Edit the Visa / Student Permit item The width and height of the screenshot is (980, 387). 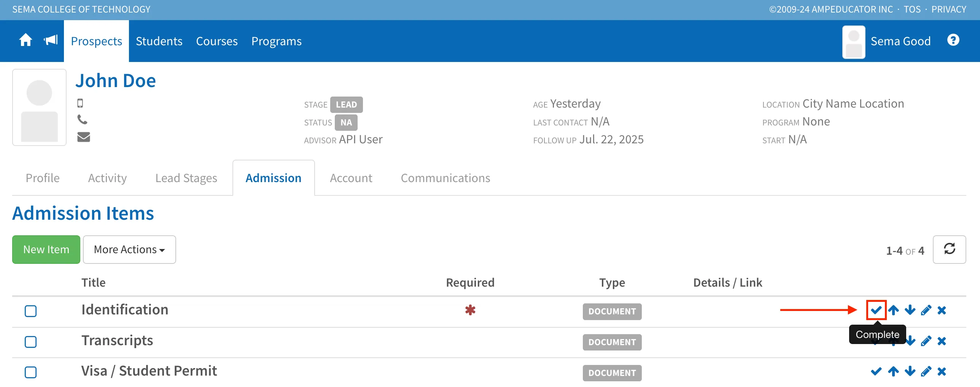point(926,371)
